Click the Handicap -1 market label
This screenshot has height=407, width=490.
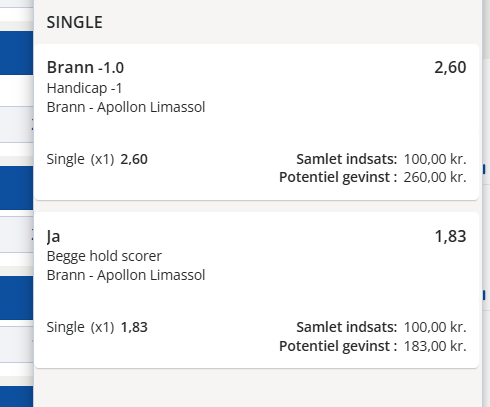tap(85, 88)
